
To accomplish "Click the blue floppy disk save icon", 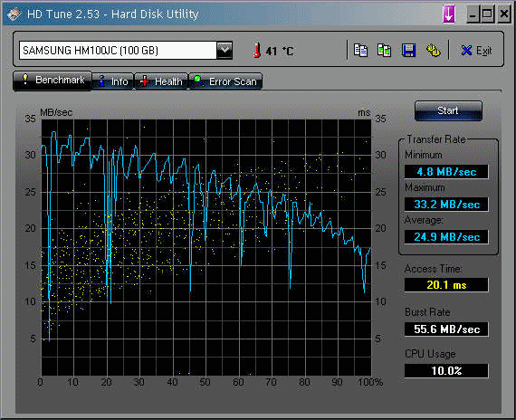I will click(408, 51).
